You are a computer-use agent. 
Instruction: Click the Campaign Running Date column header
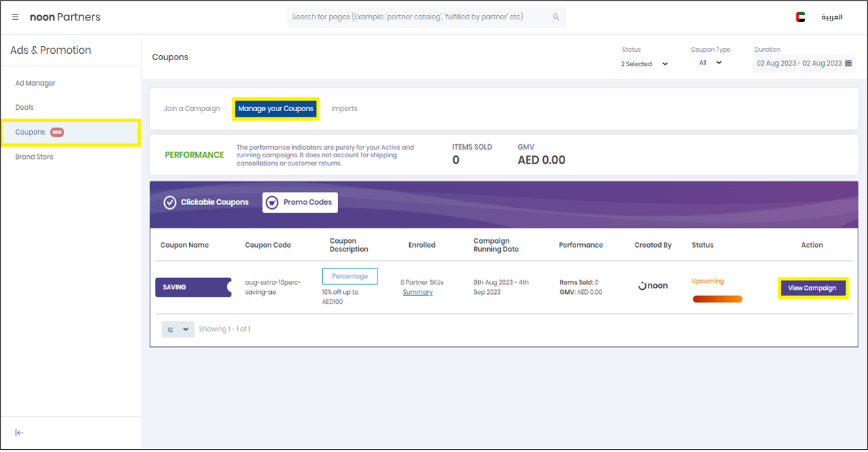coord(496,245)
